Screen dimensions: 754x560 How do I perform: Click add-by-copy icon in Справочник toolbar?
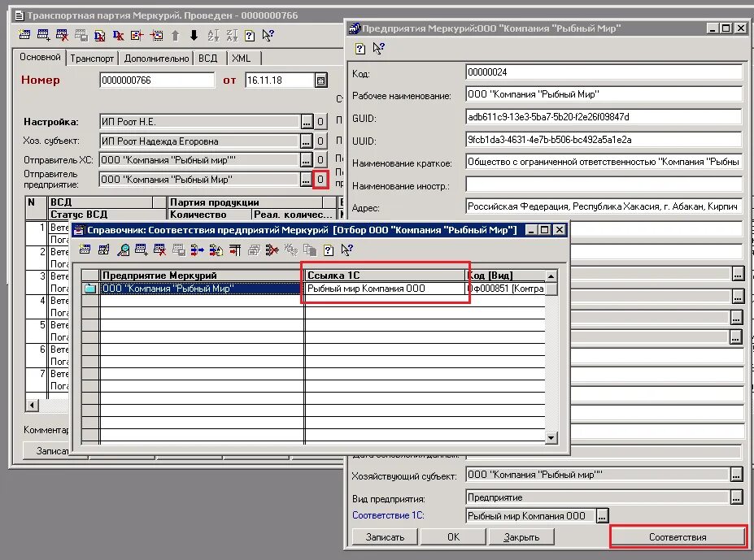[142, 250]
